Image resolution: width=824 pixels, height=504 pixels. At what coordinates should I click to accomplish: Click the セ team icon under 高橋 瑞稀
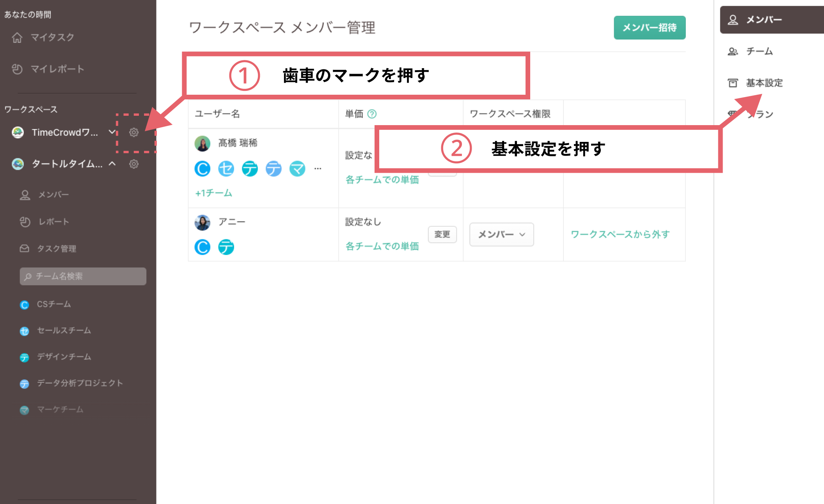tap(226, 169)
